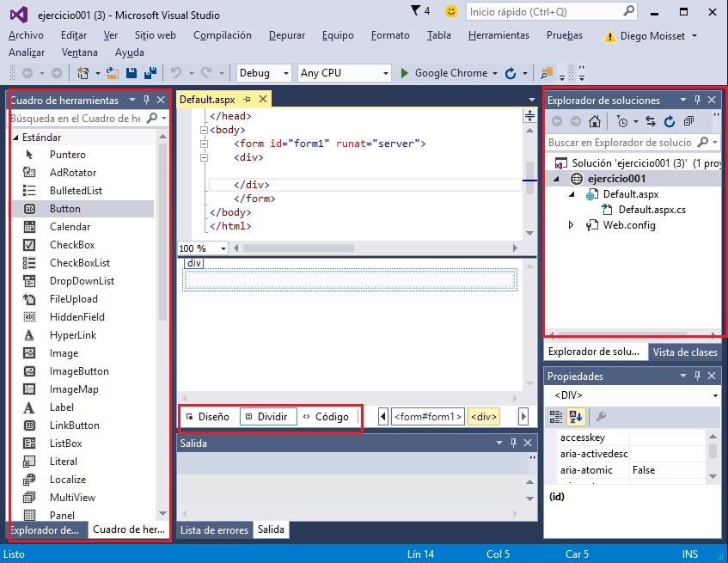Open the notifications flag showing 4
The image size is (728, 563).
pos(420,10)
